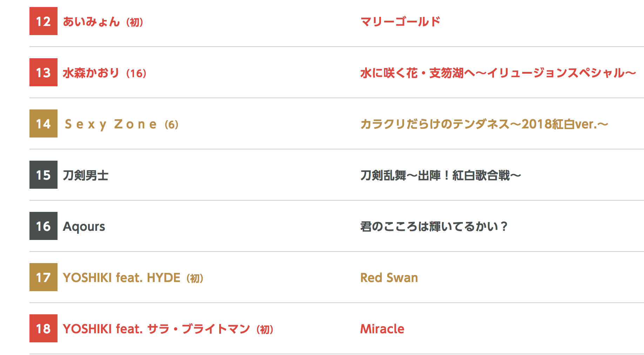Viewport: 644px width, 355px height.
Task: Open YOSHIKI feat. サラ・ブライトマン link
Action: pos(156,329)
